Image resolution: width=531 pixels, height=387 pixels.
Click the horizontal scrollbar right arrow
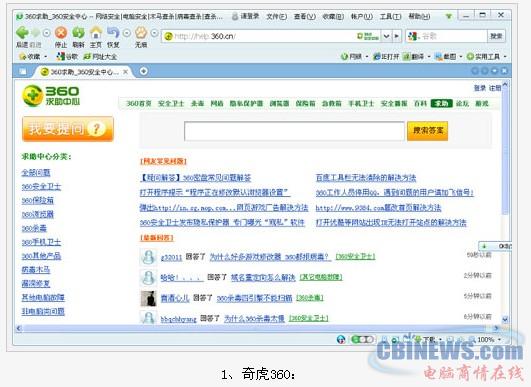[496, 328]
